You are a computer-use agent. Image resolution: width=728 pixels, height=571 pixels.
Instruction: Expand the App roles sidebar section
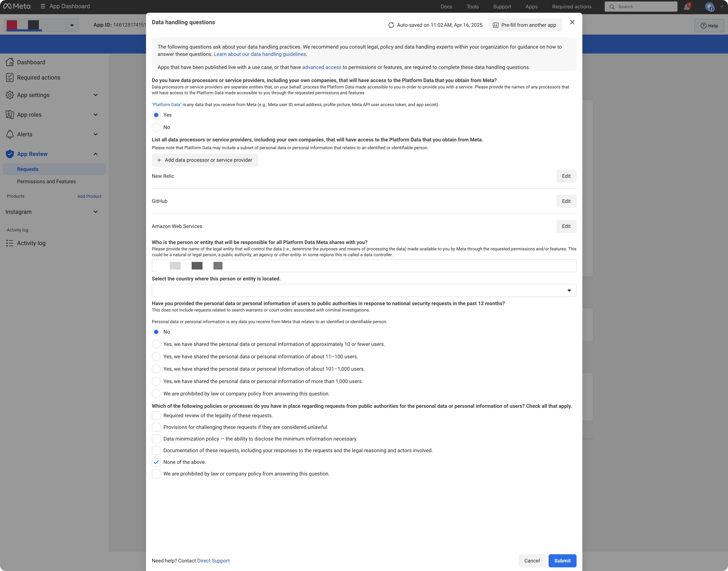[x=96, y=115]
